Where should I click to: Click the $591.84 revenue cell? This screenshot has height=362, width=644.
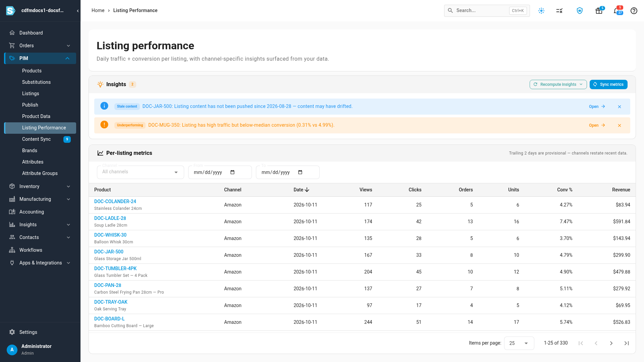(x=622, y=222)
